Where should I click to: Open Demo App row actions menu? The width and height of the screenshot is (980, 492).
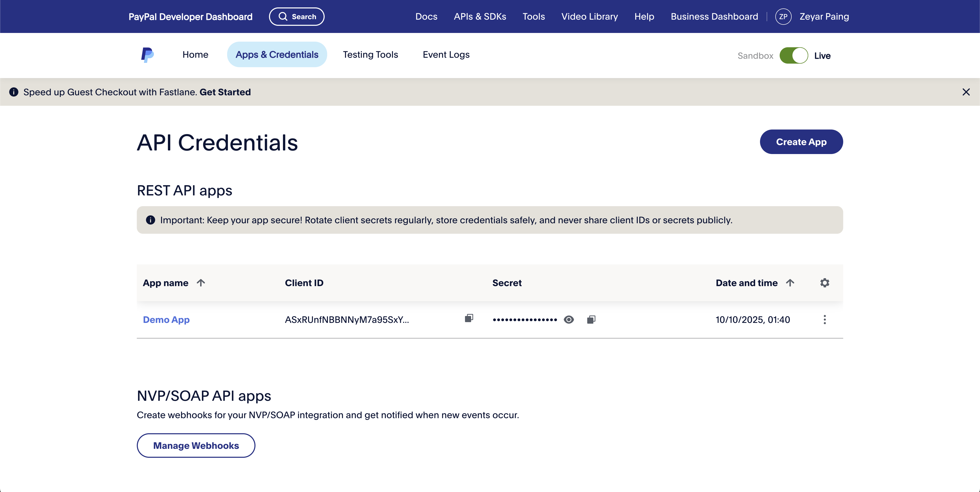pyautogui.click(x=824, y=320)
